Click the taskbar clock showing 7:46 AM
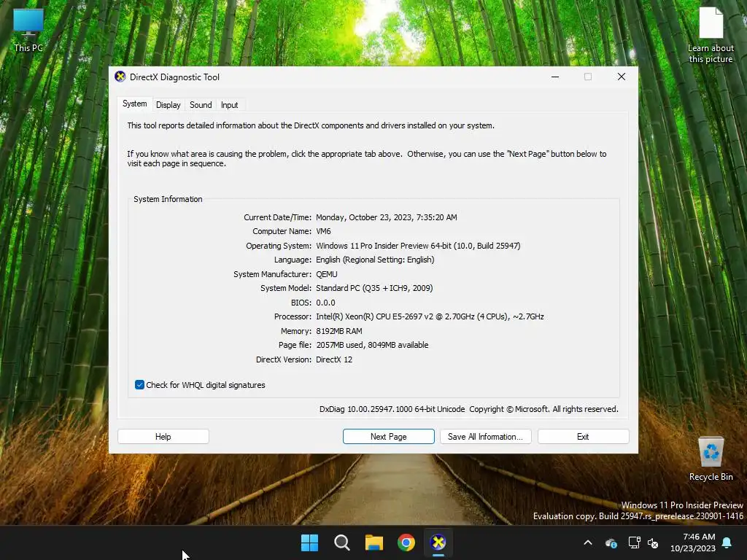 point(693,542)
